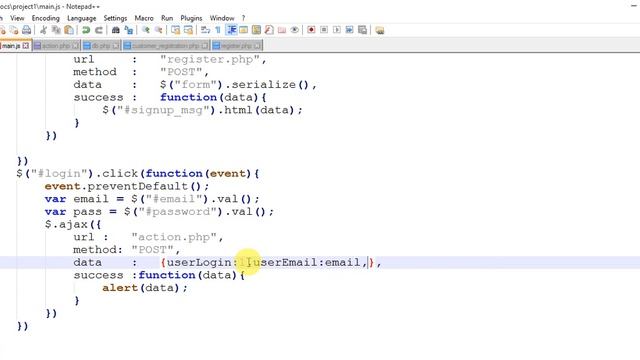The image size is (640, 360).
Task: Open the Document Map icon
Action: tap(256, 30)
